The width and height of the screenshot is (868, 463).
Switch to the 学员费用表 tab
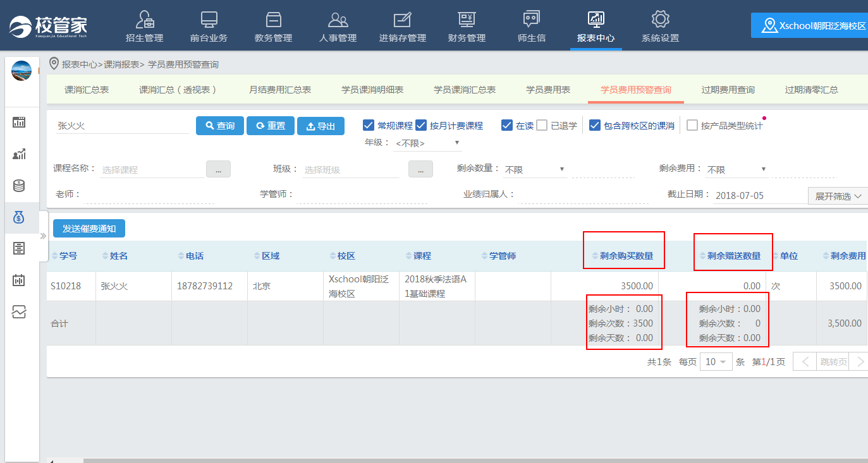point(548,90)
